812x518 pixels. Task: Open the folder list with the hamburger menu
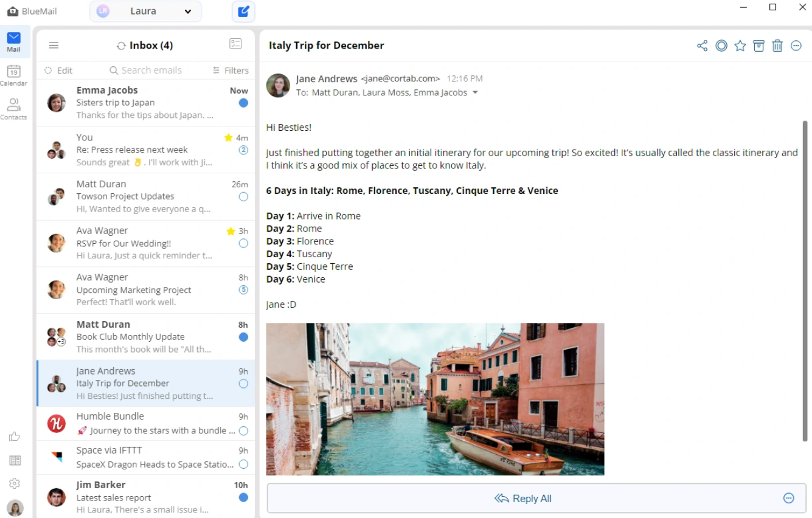[x=54, y=45]
